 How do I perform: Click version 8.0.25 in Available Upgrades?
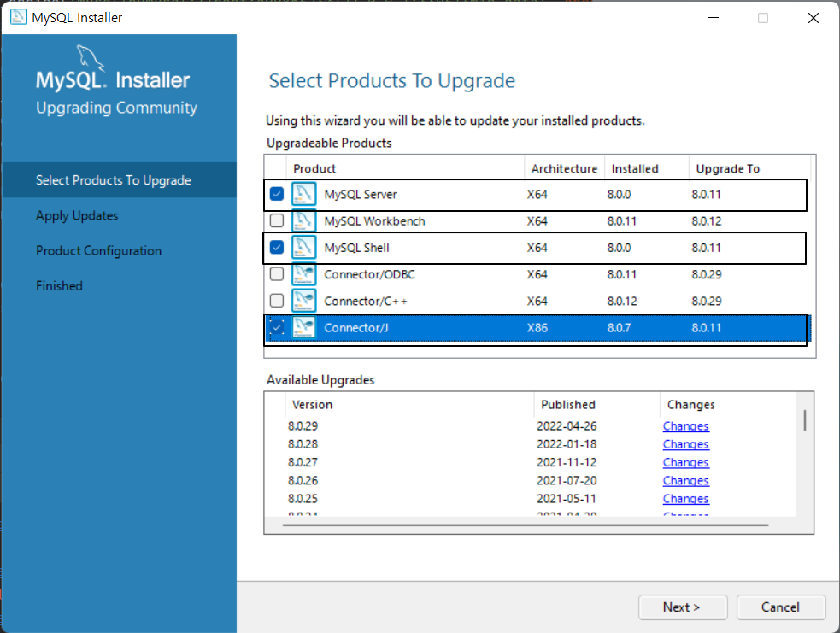pos(303,499)
